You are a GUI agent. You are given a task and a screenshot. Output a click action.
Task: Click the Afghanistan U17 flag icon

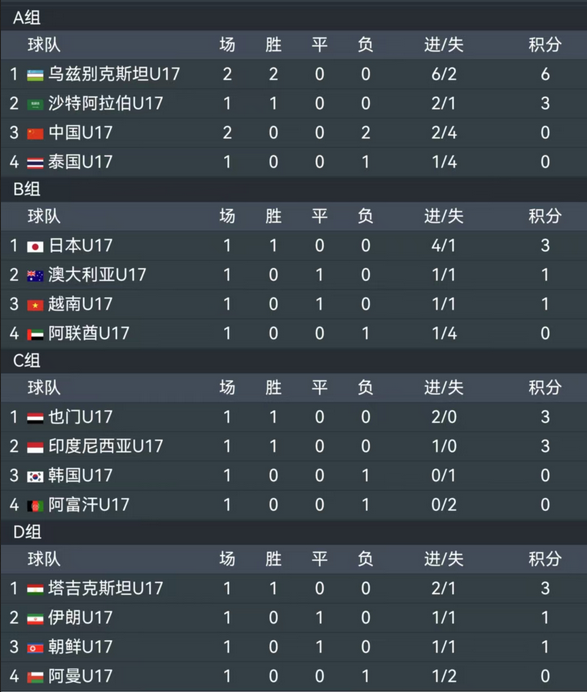pos(35,505)
